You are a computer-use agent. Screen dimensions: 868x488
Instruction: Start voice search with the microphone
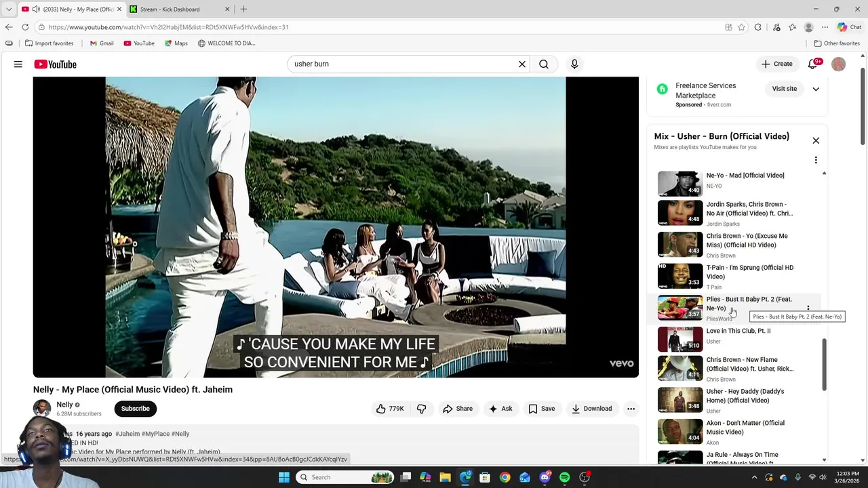click(x=574, y=64)
